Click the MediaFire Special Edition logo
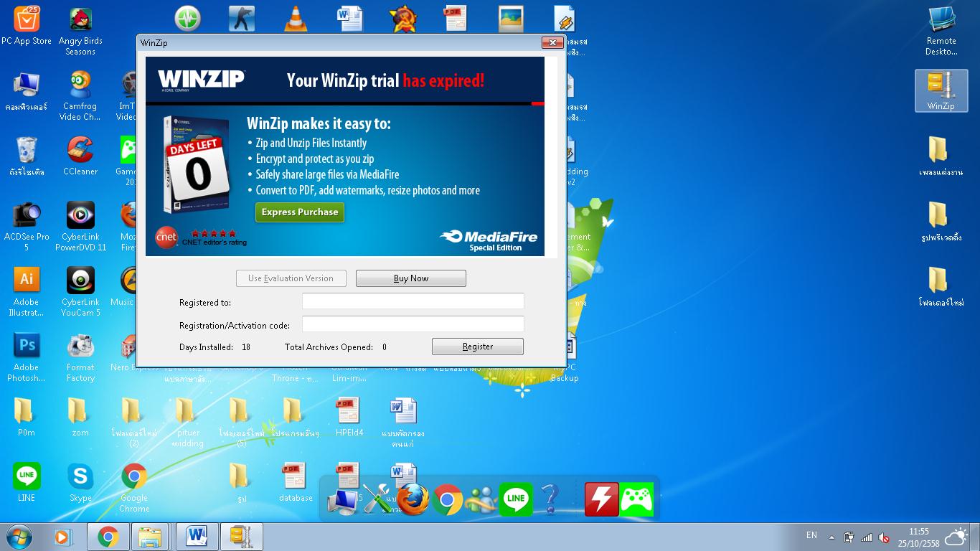The image size is (980, 551). pos(489,240)
